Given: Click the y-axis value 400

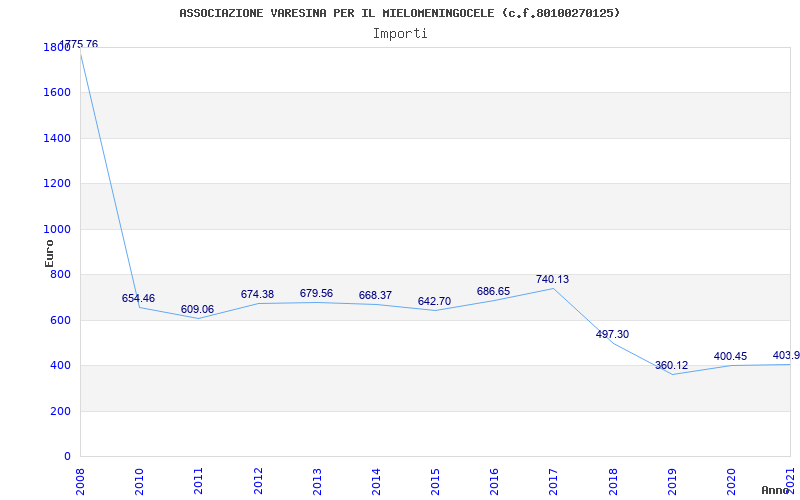Looking at the screenshot, I should 60,366.
